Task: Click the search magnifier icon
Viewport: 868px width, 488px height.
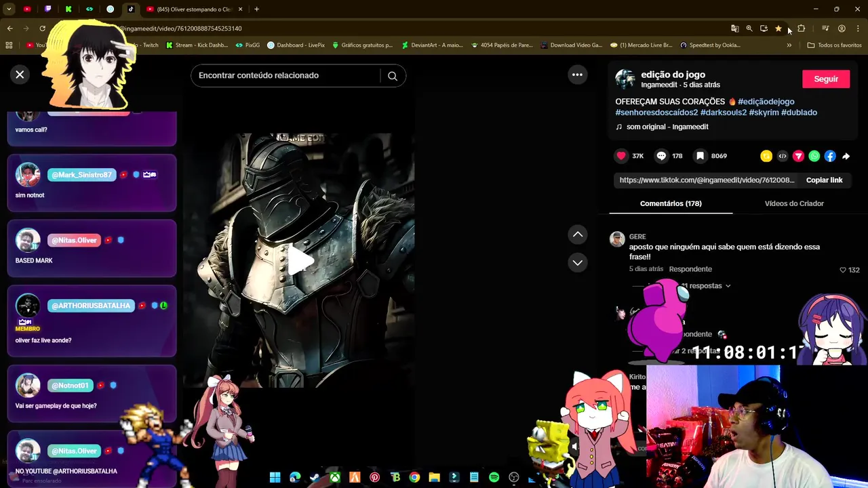Action: click(x=393, y=76)
